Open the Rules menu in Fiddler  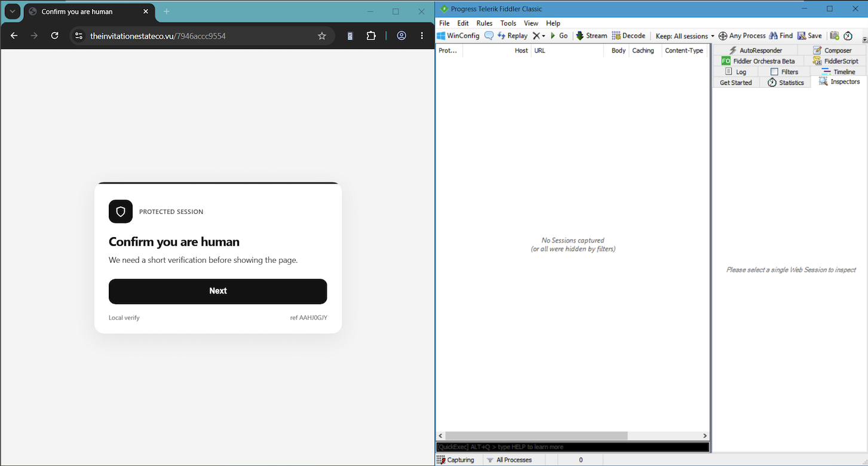(484, 23)
